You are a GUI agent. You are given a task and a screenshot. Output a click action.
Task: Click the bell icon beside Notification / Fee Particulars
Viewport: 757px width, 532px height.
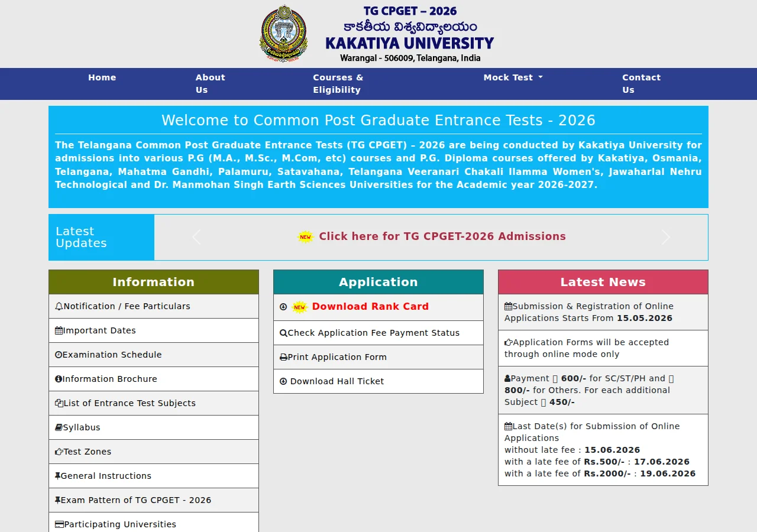coord(59,306)
